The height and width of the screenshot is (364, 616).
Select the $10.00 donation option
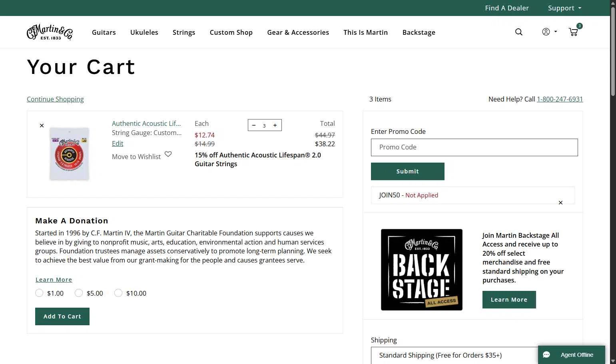click(118, 293)
